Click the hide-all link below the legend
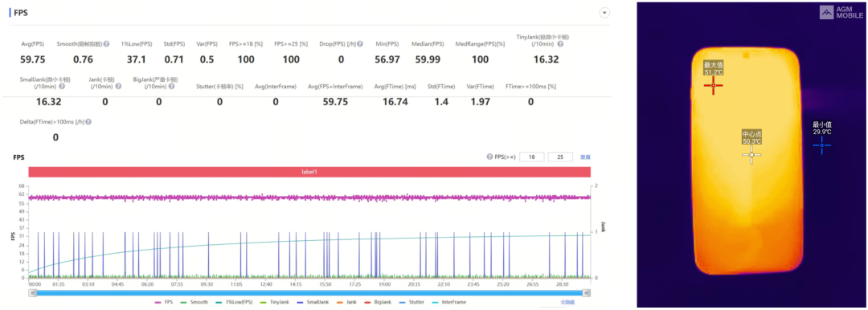The image size is (868, 310). (x=567, y=302)
